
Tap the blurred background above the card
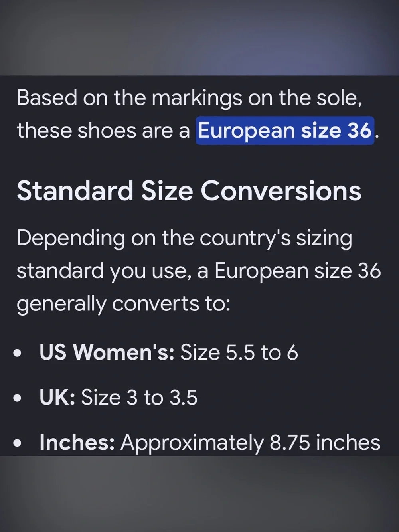(x=199, y=38)
